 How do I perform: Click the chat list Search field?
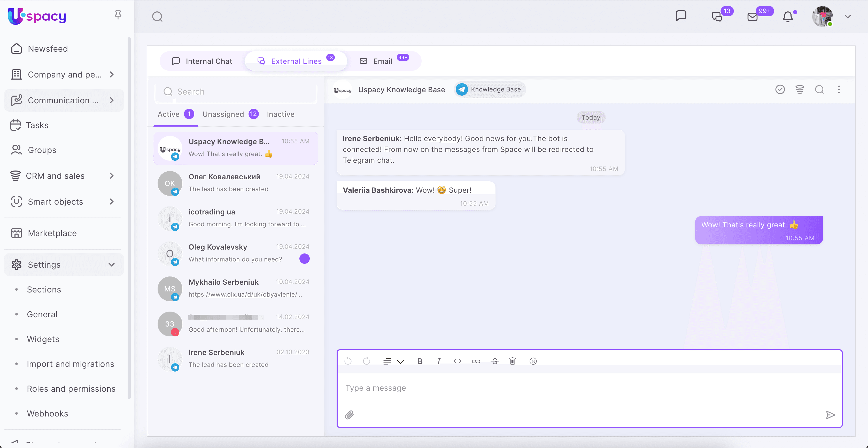pyautogui.click(x=236, y=92)
